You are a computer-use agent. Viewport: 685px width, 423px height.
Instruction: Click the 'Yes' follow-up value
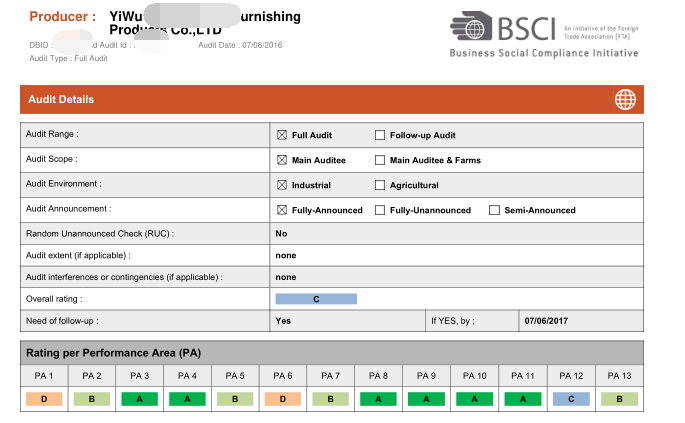[x=283, y=321]
